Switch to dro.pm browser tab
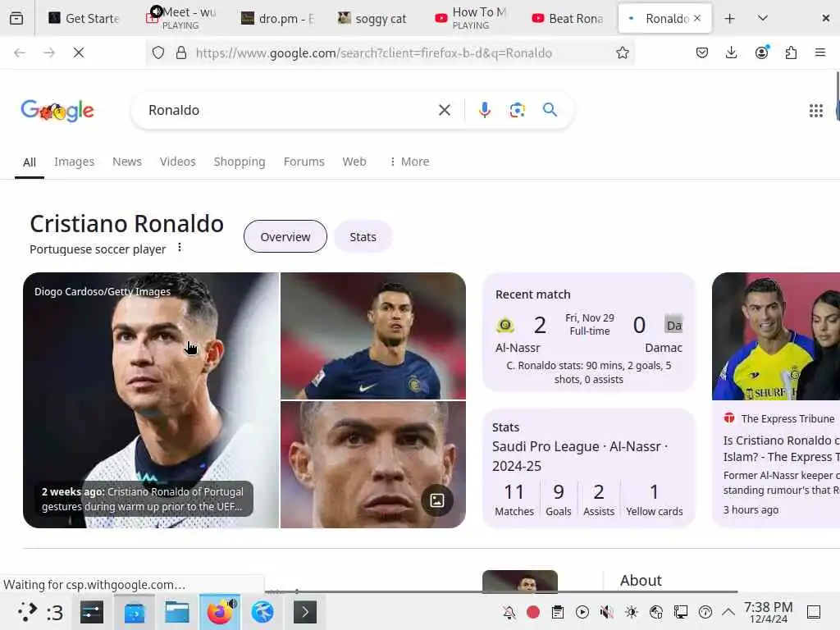 coord(279,19)
